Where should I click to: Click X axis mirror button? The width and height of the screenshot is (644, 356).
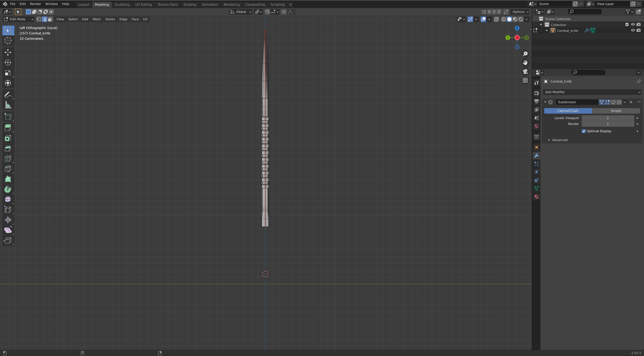click(489, 12)
